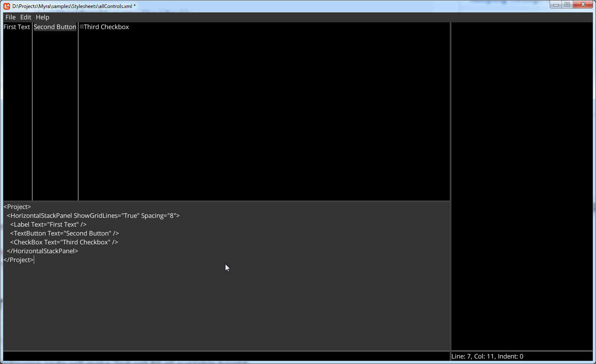The height and width of the screenshot is (364, 596).
Task: Click the First Text label in preview
Action: click(x=17, y=27)
